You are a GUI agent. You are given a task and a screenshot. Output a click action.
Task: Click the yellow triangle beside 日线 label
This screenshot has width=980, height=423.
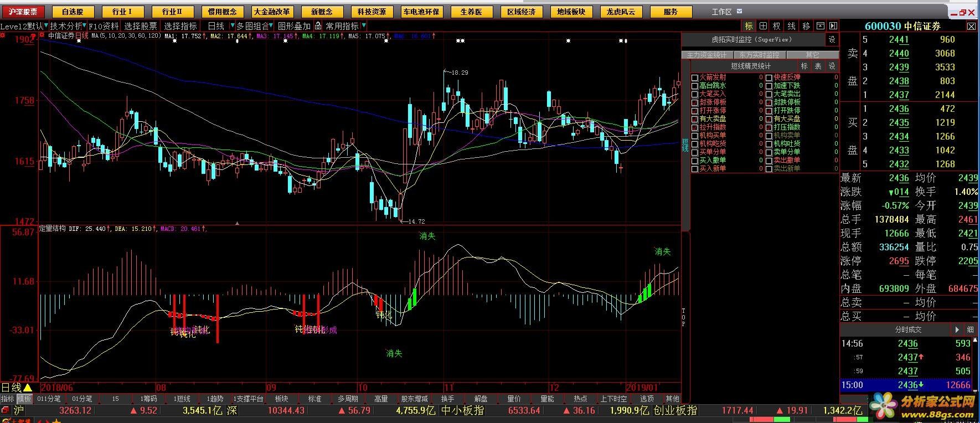pyautogui.click(x=28, y=388)
